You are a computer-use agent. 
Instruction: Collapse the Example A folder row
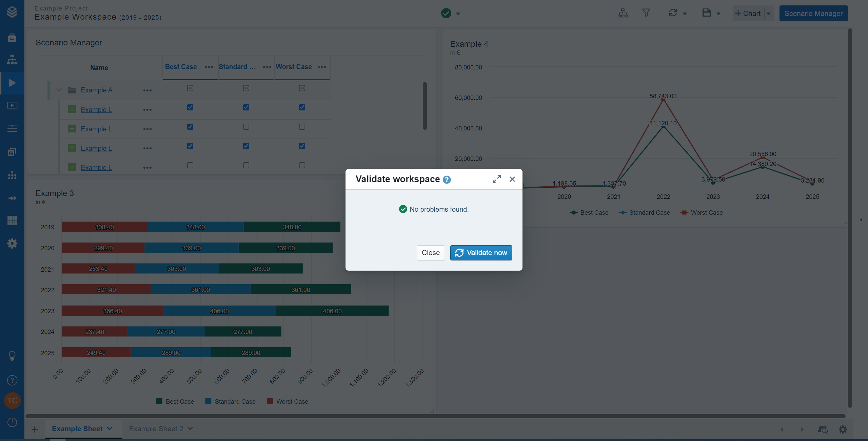(59, 90)
